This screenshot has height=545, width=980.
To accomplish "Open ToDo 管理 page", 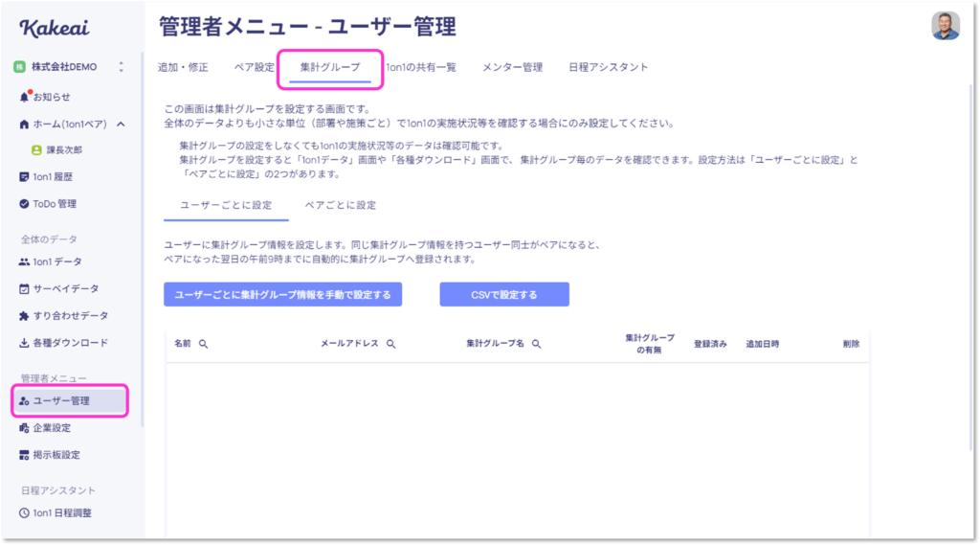I will click(55, 204).
